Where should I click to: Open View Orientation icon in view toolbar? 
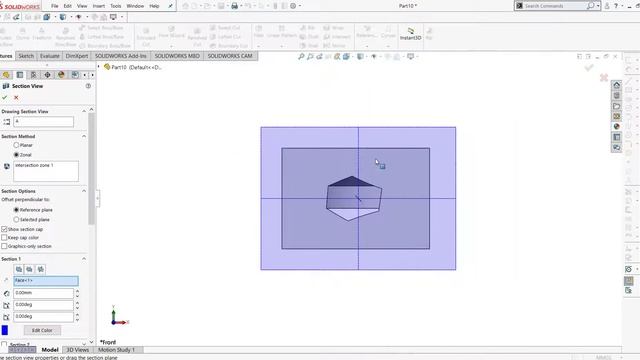pos(346,56)
